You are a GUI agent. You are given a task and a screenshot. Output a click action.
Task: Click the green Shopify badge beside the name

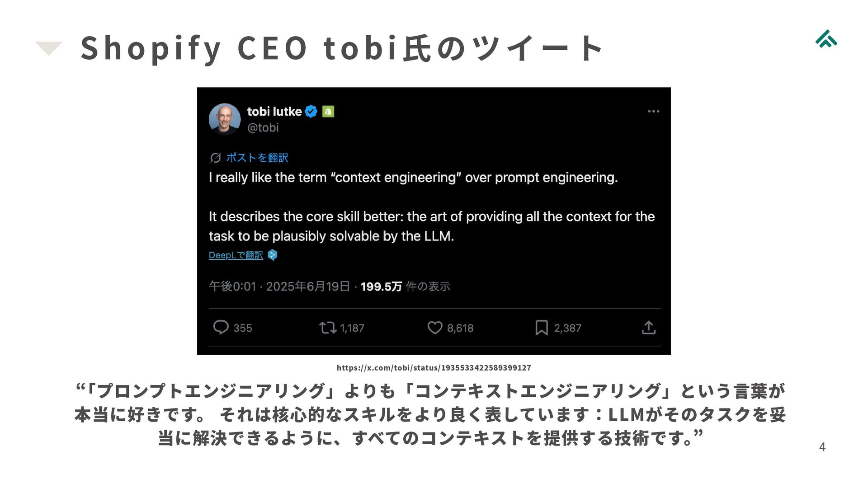(328, 111)
